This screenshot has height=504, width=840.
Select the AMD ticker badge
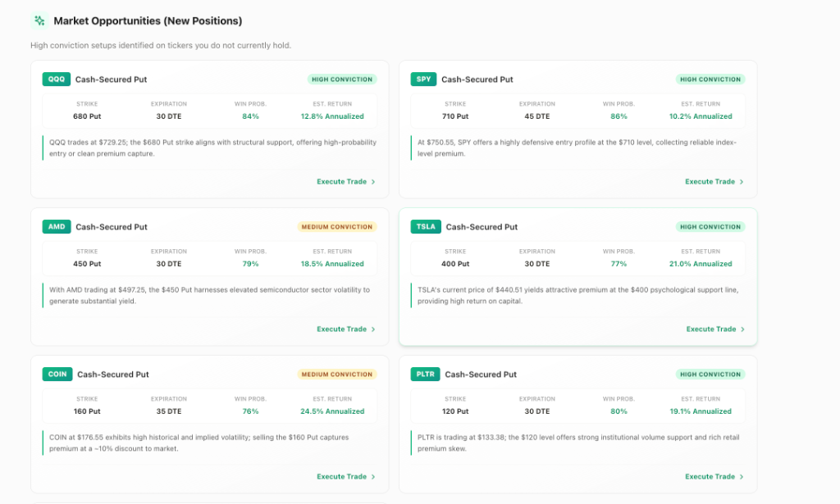(57, 227)
